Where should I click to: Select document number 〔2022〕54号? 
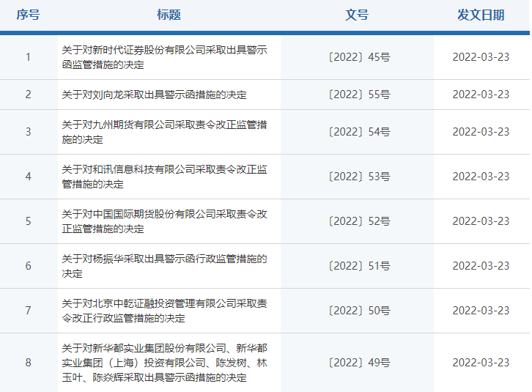[360, 132]
